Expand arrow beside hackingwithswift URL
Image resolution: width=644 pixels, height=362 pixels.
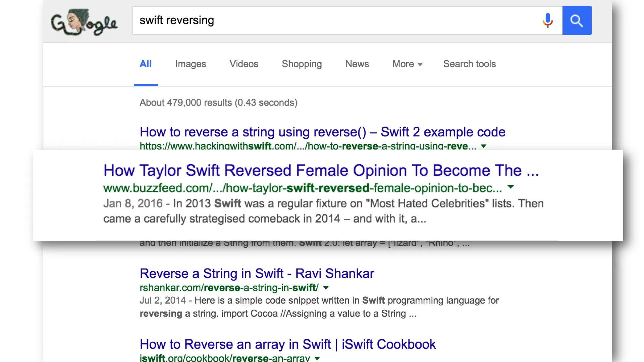483,146
